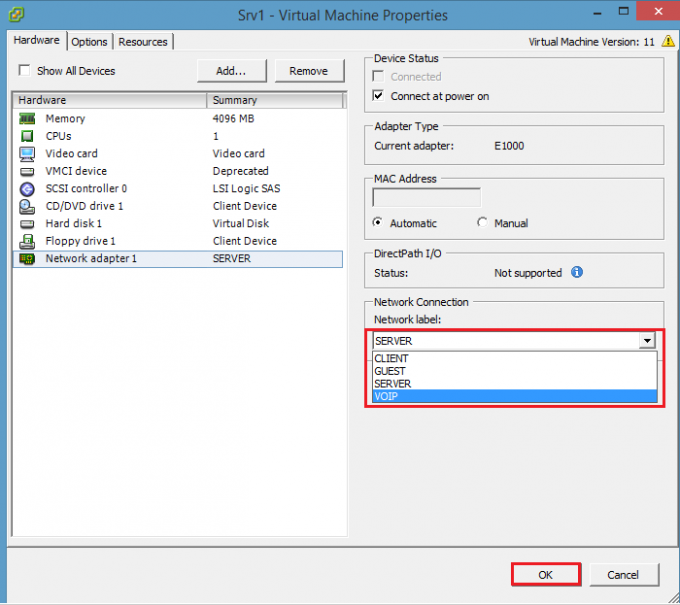Select the CD/DVD drive 1 icon

pyautogui.click(x=27, y=206)
